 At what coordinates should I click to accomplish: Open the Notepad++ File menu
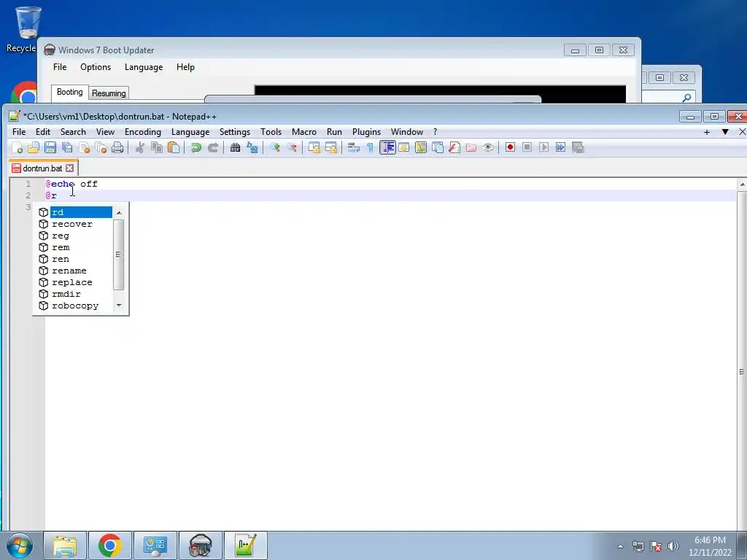19,132
